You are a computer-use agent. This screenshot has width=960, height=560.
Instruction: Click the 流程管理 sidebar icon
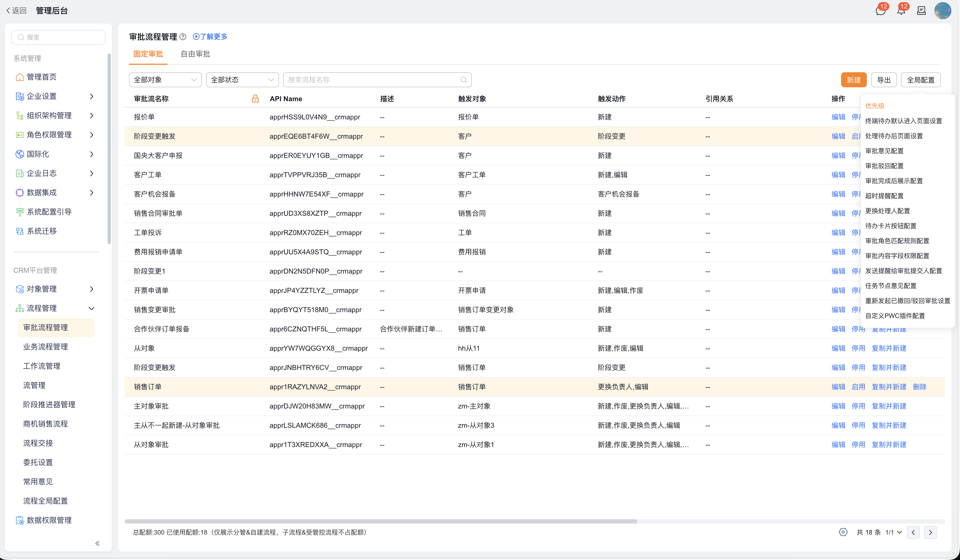(20, 308)
